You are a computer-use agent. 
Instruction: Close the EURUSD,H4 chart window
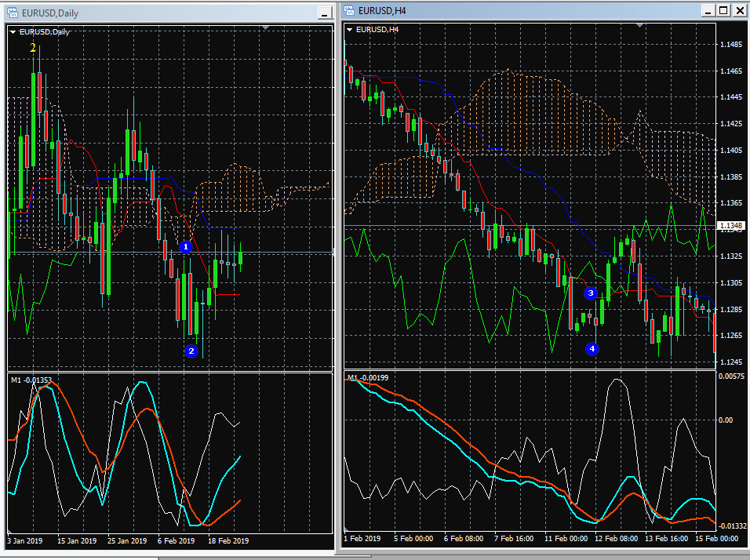pyautogui.click(x=740, y=10)
